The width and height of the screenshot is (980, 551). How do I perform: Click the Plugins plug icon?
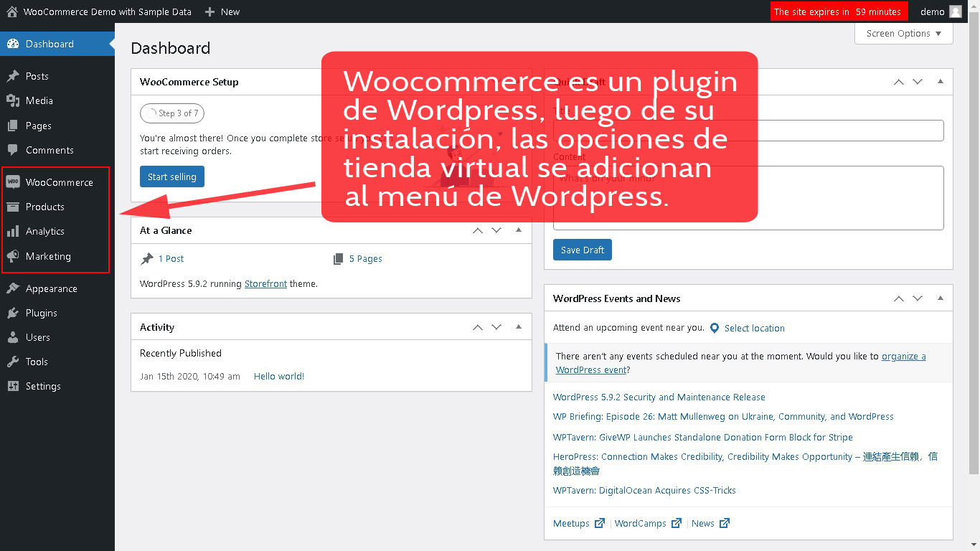click(x=13, y=313)
